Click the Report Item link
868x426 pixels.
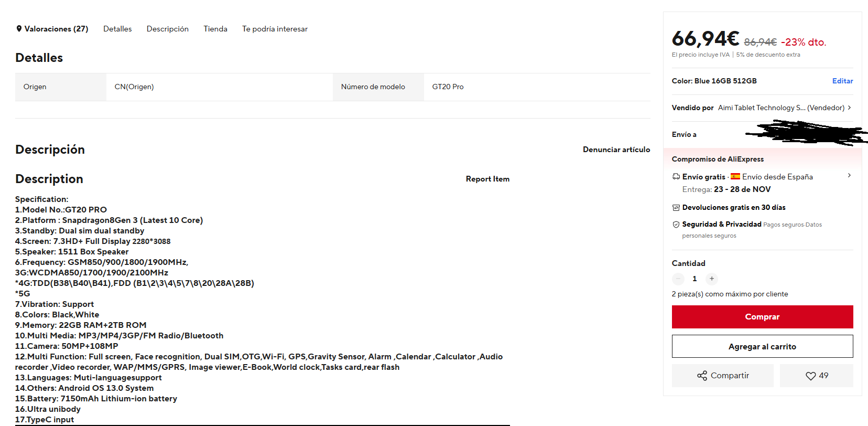pos(487,179)
